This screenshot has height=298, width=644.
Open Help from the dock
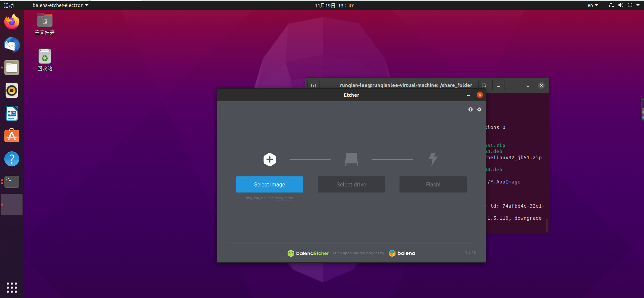pos(12,159)
